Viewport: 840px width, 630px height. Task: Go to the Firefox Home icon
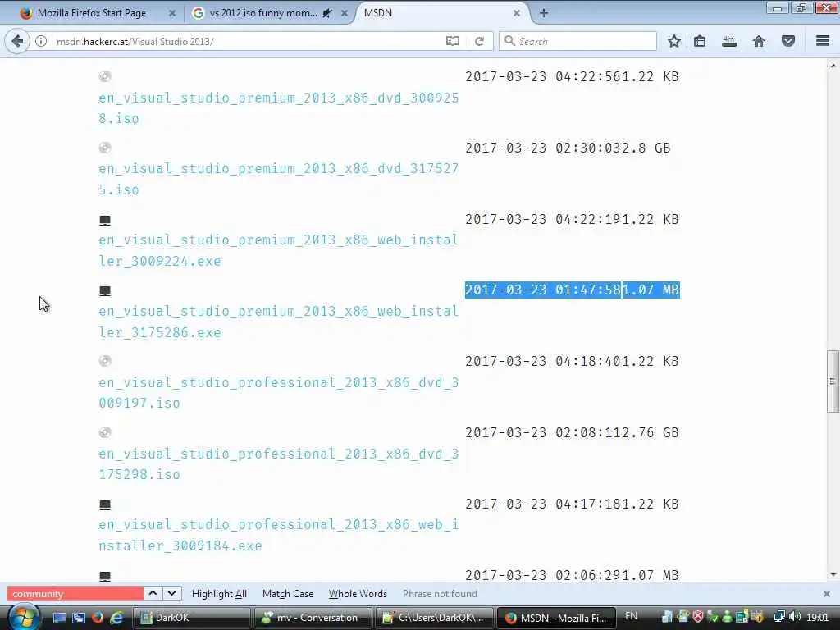point(759,41)
